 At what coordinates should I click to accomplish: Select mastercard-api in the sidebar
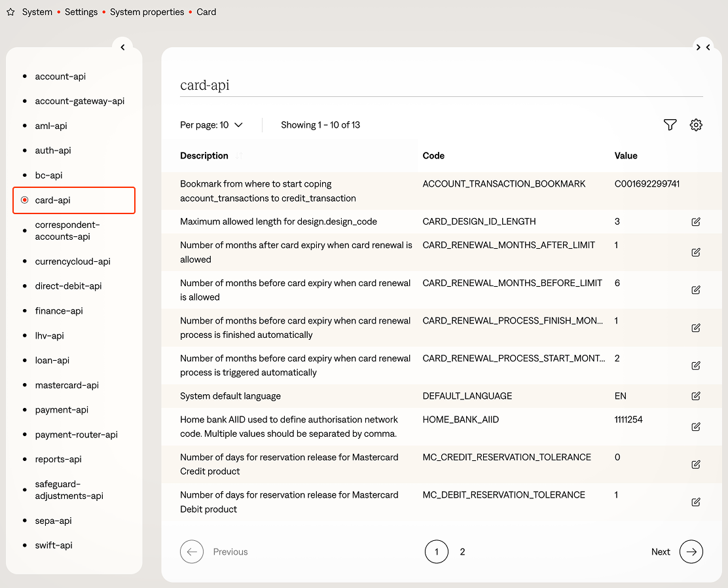(67, 385)
